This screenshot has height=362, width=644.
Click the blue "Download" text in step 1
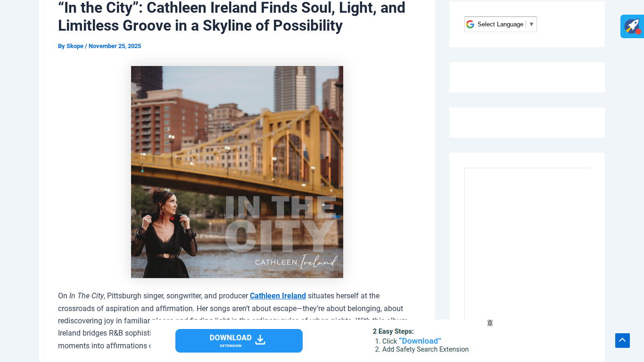pos(420,341)
